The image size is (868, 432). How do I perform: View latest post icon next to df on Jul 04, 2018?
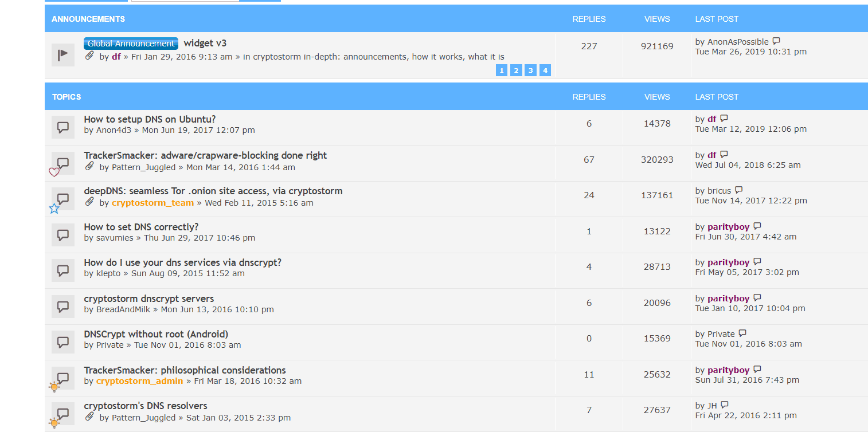(x=724, y=155)
